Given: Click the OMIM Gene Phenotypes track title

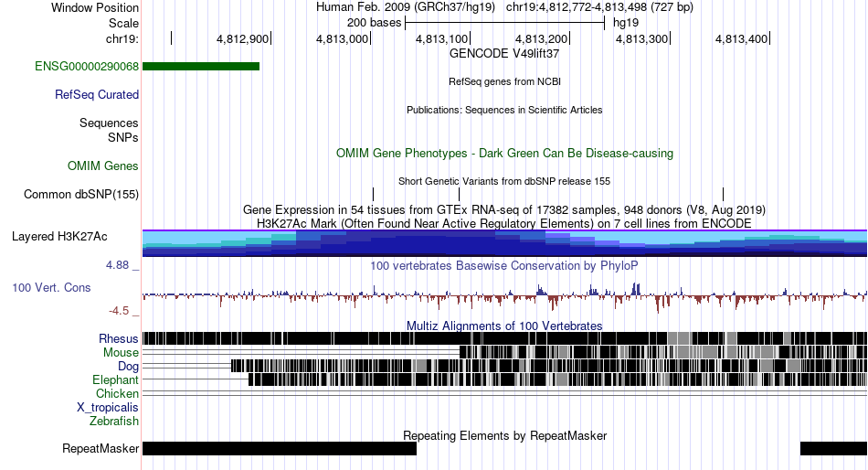Looking at the screenshot, I should [504, 154].
